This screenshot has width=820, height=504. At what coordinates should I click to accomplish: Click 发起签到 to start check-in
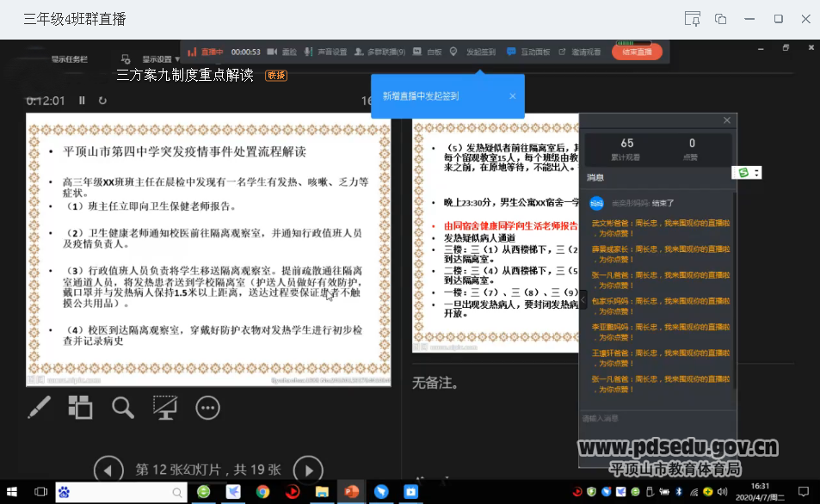coord(474,52)
